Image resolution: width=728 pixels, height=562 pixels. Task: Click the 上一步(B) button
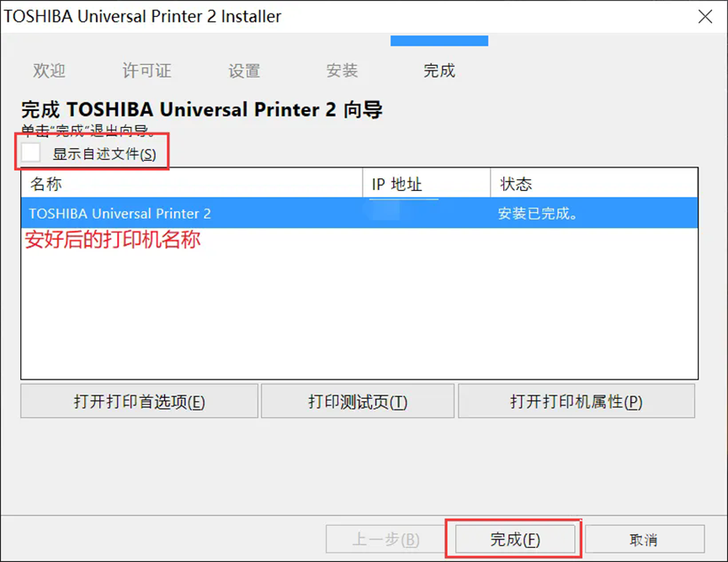tap(385, 539)
